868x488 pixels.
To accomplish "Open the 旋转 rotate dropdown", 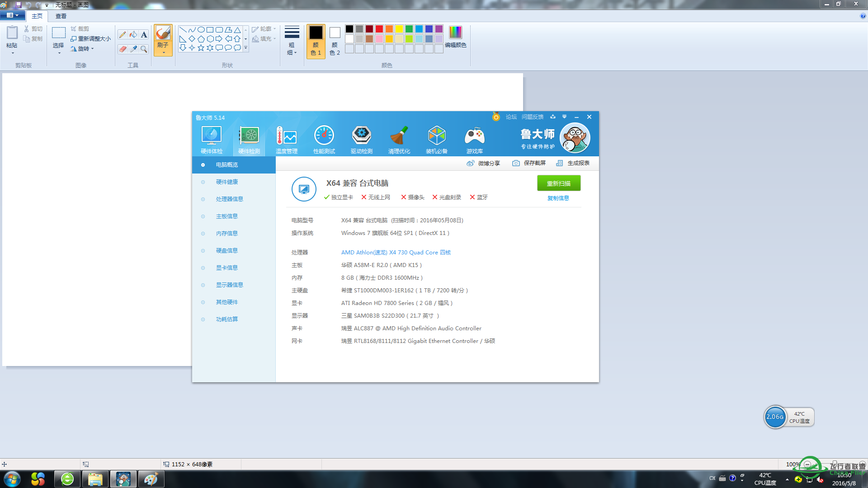I will (x=84, y=49).
